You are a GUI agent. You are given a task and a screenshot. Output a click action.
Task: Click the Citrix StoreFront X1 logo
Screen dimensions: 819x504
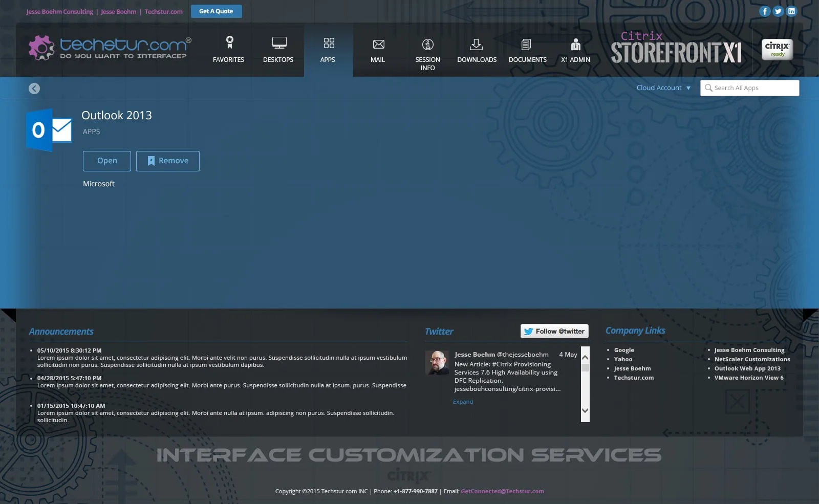tap(676, 48)
